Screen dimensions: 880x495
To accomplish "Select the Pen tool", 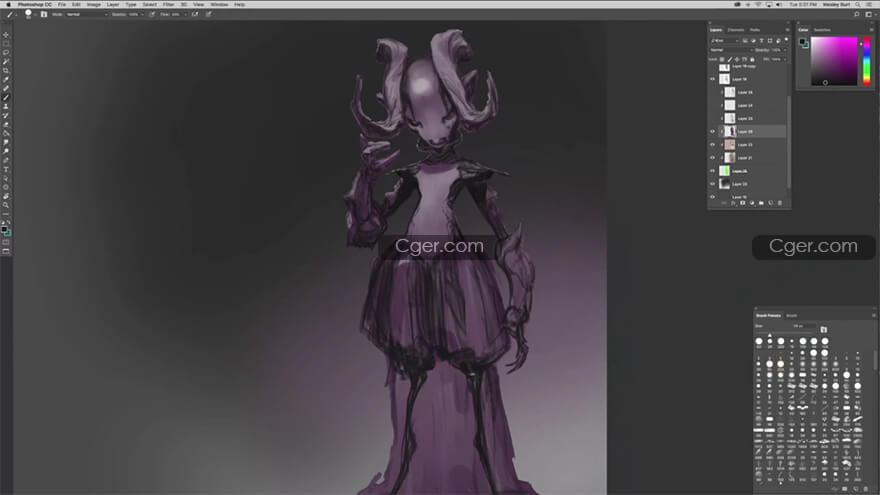I will coord(6,160).
